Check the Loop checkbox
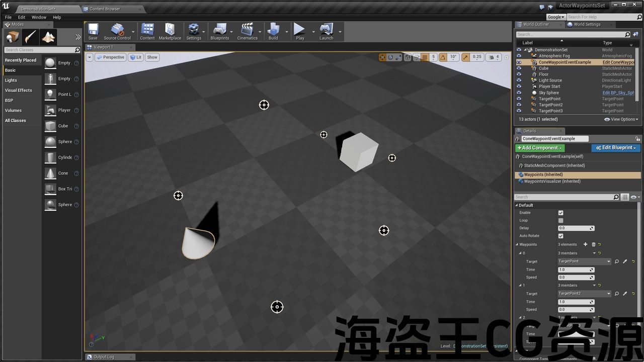 click(561, 220)
